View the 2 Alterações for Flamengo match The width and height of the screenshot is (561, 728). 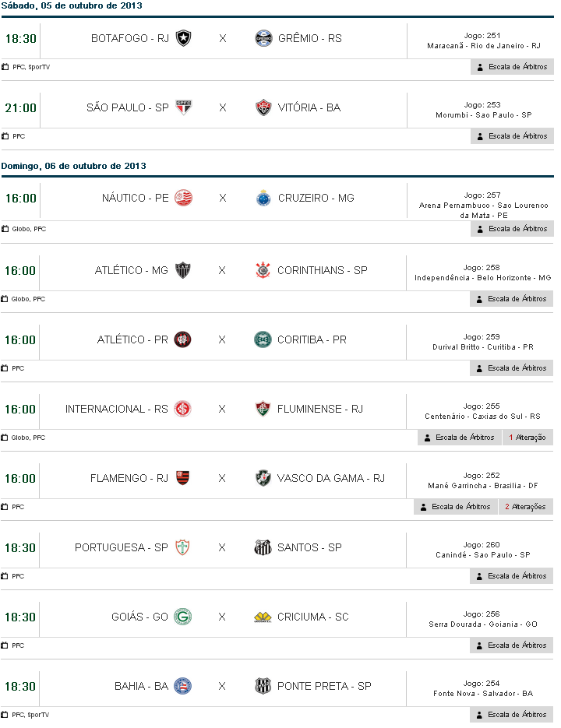tap(526, 507)
